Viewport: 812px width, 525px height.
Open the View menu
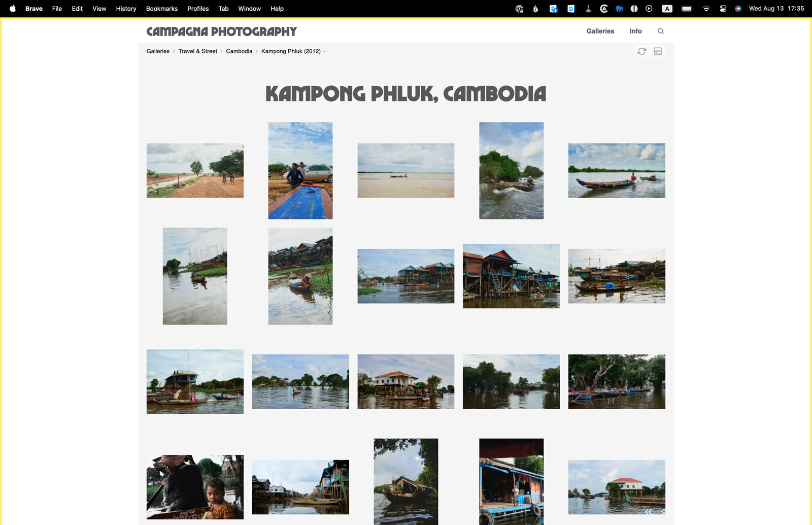coord(99,9)
